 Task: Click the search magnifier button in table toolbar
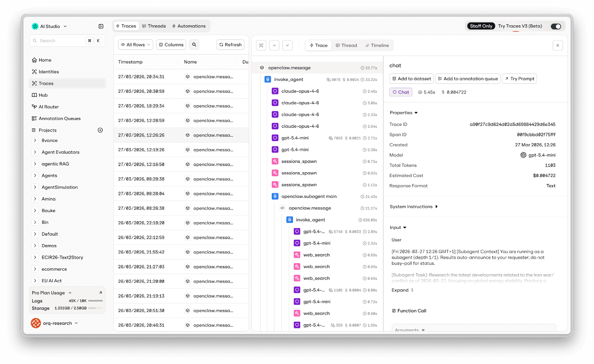click(x=194, y=45)
